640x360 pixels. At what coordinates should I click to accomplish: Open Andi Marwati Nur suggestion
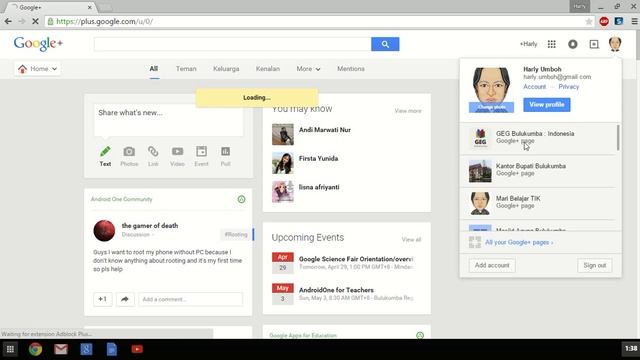(324, 130)
